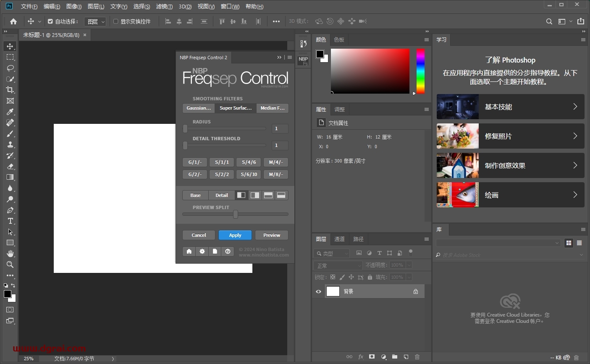Select the Zoom tool in toolbox
590x364 pixels.
coord(10,264)
